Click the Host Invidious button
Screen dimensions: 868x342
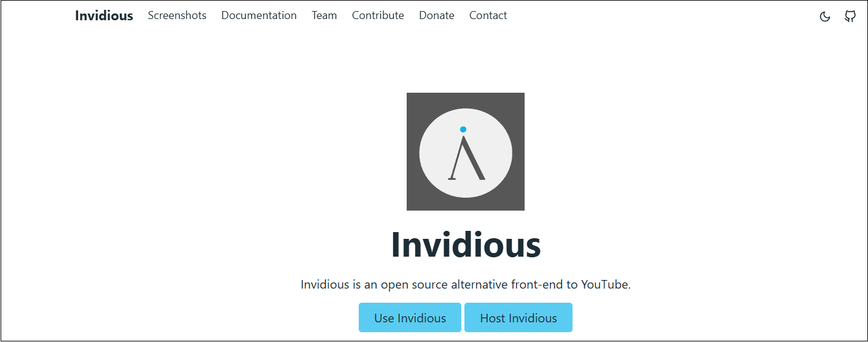[518, 317]
